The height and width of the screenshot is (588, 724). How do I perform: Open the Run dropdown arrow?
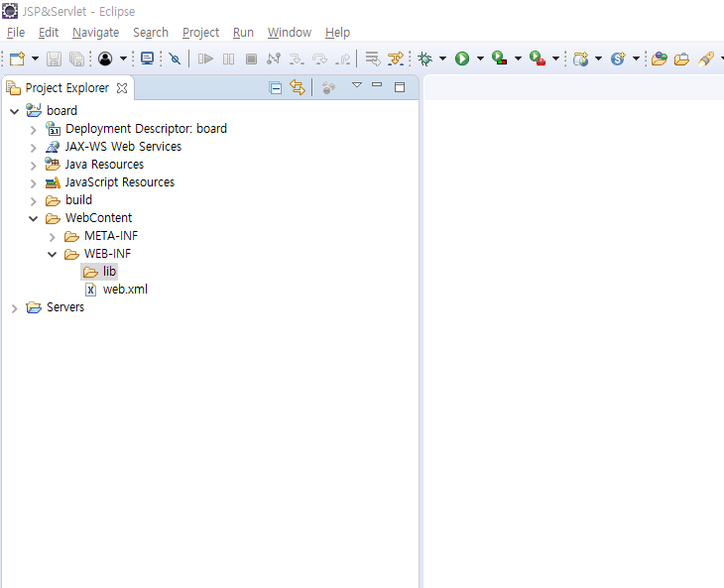coord(480,59)
